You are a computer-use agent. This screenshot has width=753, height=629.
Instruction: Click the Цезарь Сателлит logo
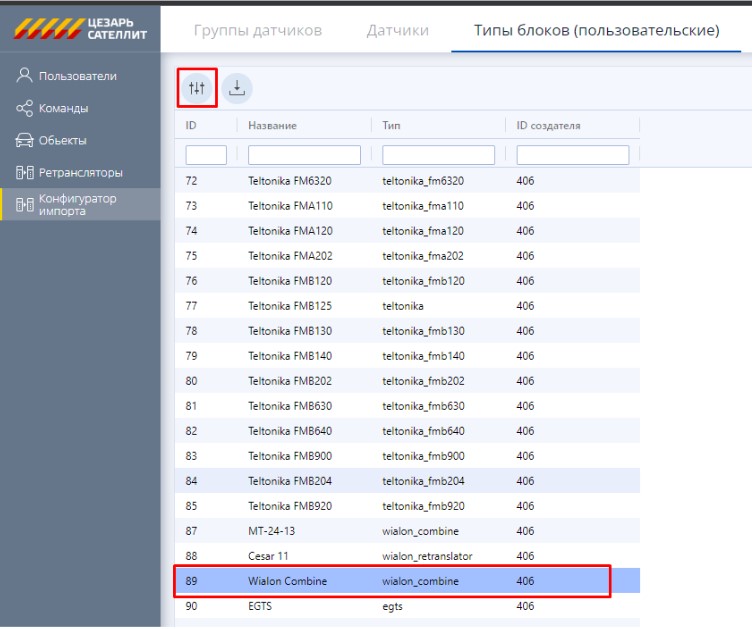pos(80,29)
